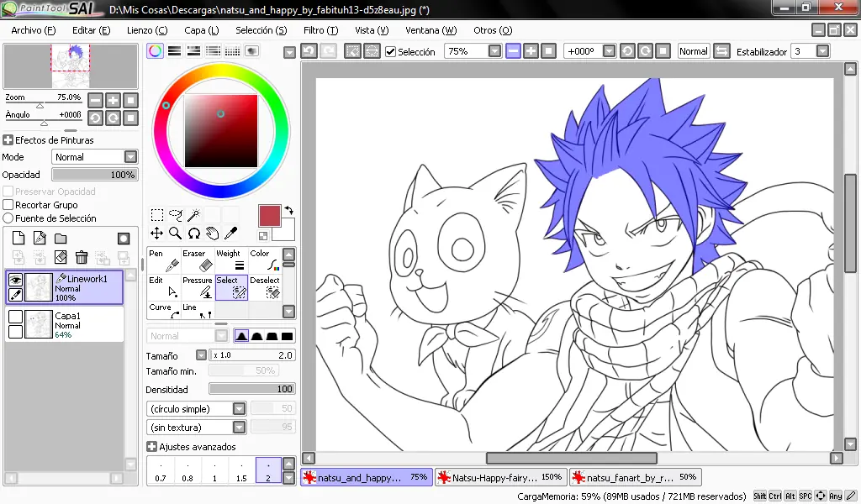Flip the canvas view horizontally

click(721, 51)
